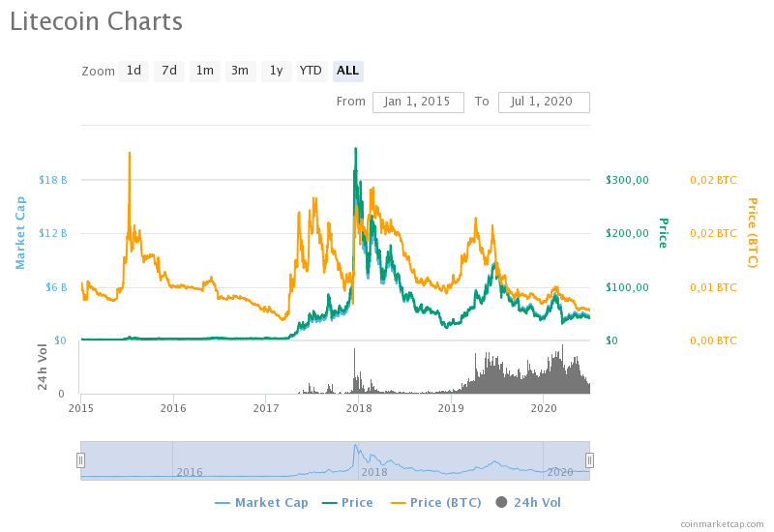Screen dimensions: 774x532
Task: Click the 2016 x-axis label on main chart
Action: 173,408
